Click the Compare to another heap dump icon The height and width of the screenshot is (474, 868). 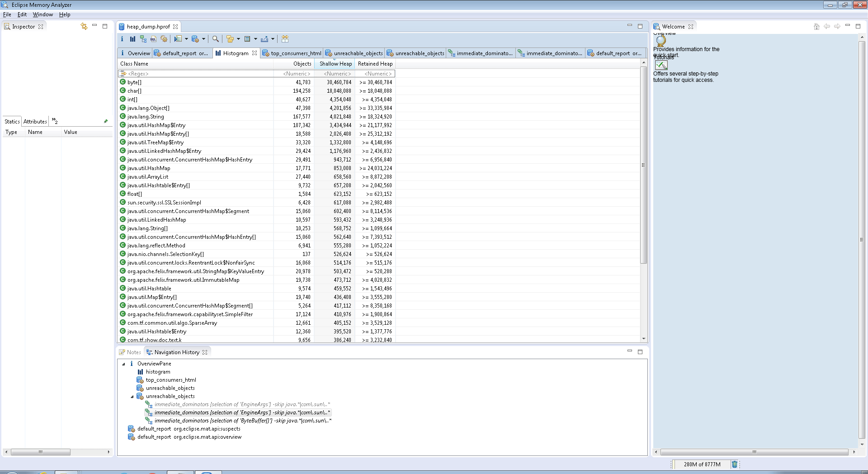(x=285, y=39)
